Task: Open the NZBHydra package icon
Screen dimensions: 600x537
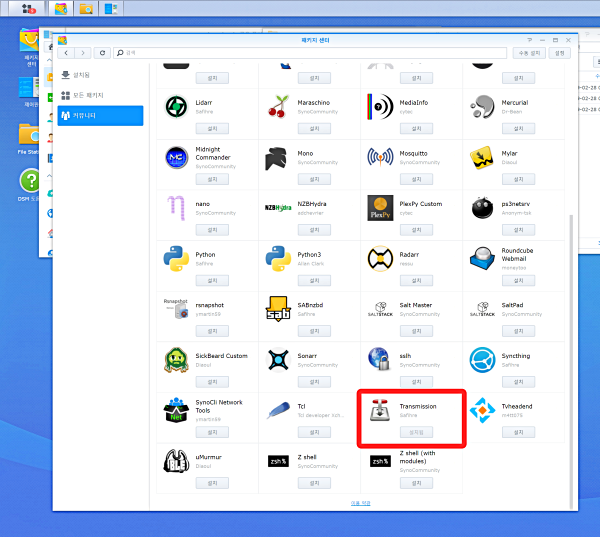Action: (x=278, y=208)
